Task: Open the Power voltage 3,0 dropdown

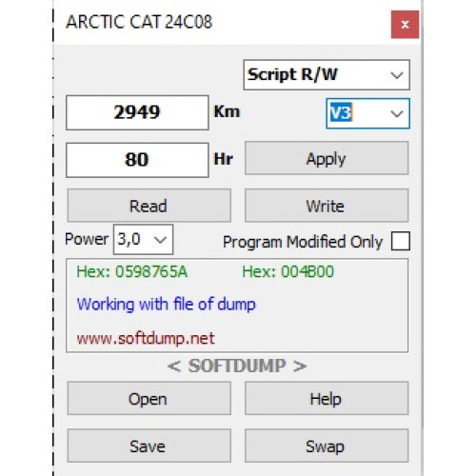Action: point(143,239)
